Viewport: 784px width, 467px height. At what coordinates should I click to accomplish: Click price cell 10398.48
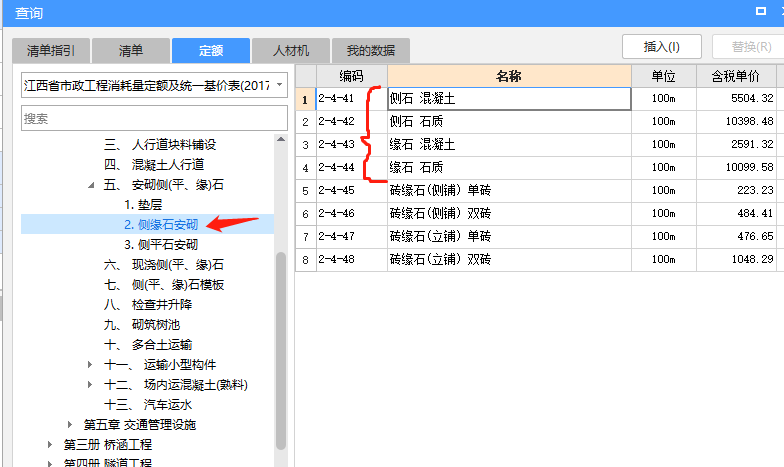coord(736,122)
